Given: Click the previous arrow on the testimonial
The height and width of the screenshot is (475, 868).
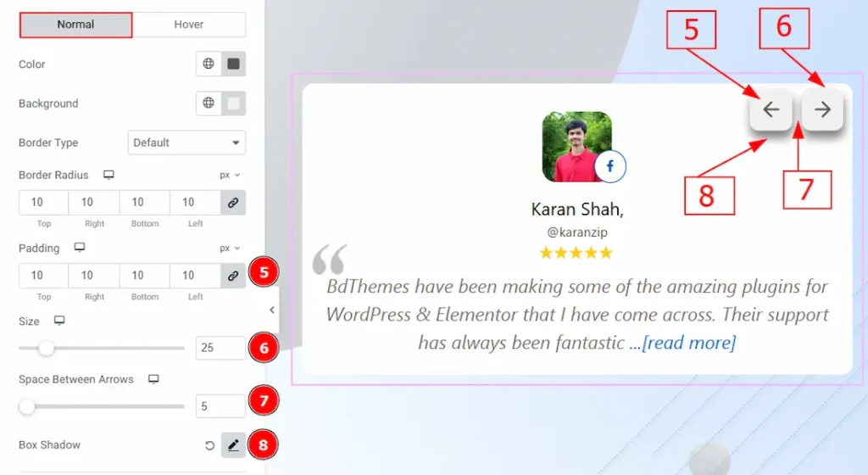Looking at the screenshot, I should pos(771,109).
